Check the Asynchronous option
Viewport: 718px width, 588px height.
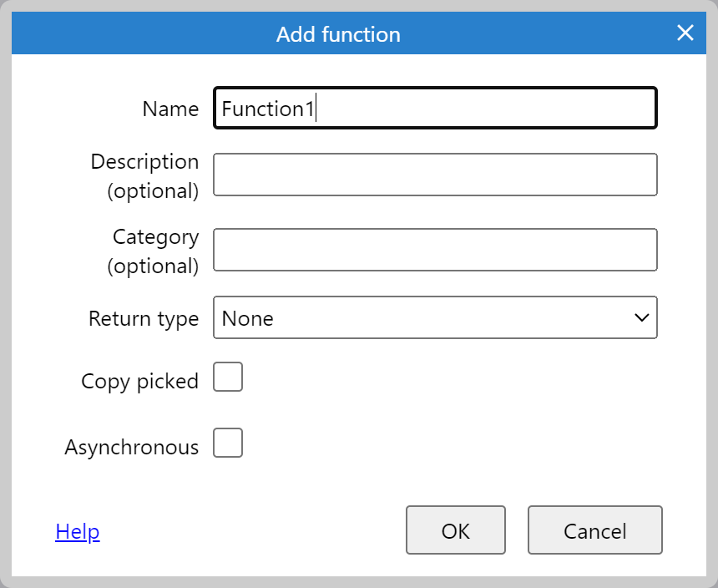(x=228, y=443)
